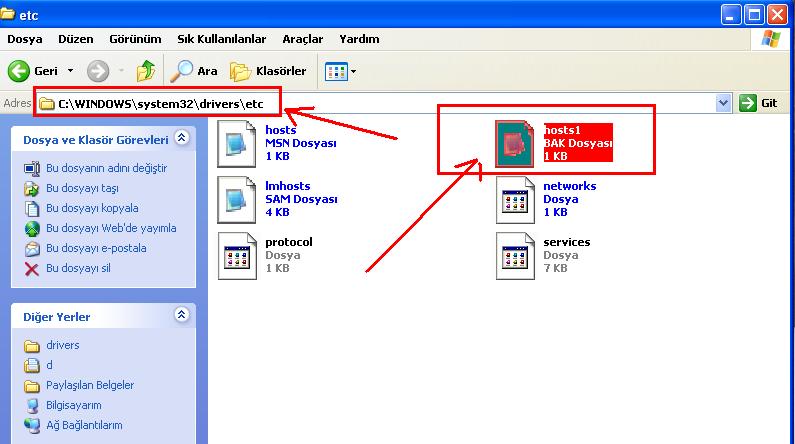Viewport: 795px width, 444px height.
Task: Select the lmhosts SAM file icon
Action: pos(236,198)
